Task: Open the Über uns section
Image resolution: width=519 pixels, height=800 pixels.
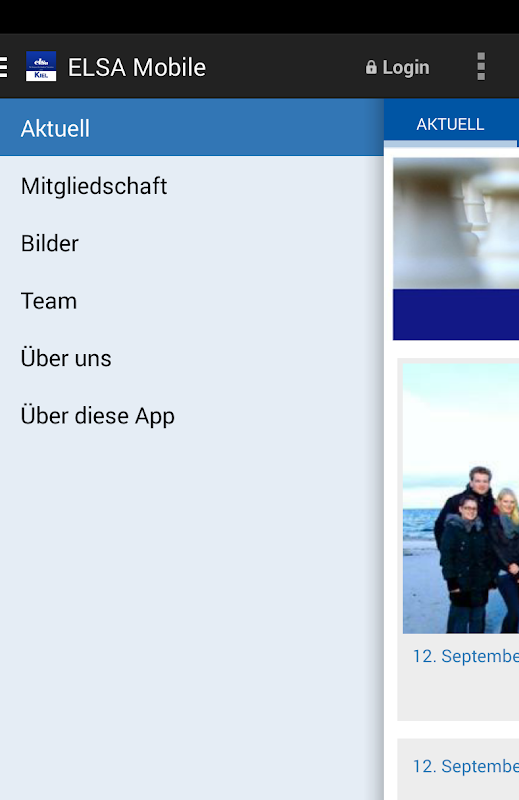Action: pos(192,358)
